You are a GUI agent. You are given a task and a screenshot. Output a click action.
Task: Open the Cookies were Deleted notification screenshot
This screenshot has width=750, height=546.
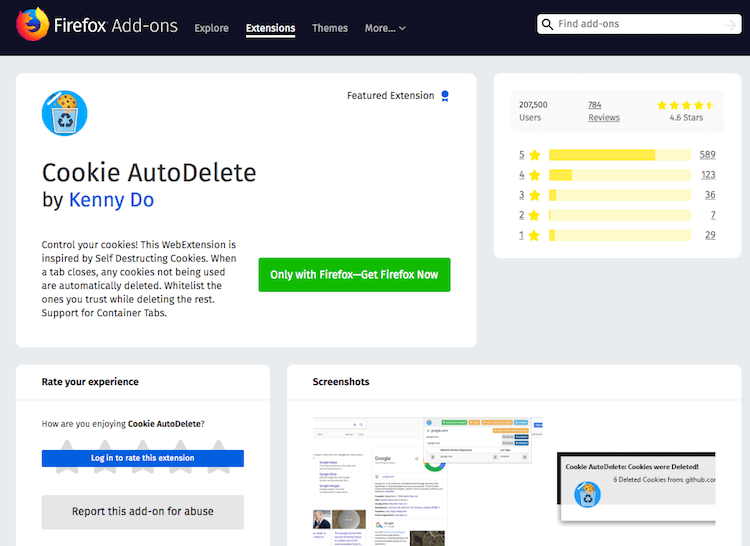[x=636, y=488]
